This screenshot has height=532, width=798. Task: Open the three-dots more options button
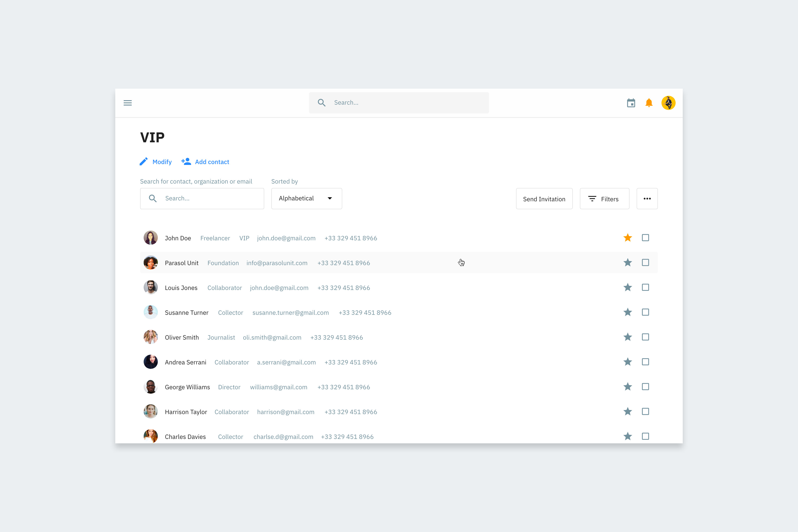click(647, 198)
